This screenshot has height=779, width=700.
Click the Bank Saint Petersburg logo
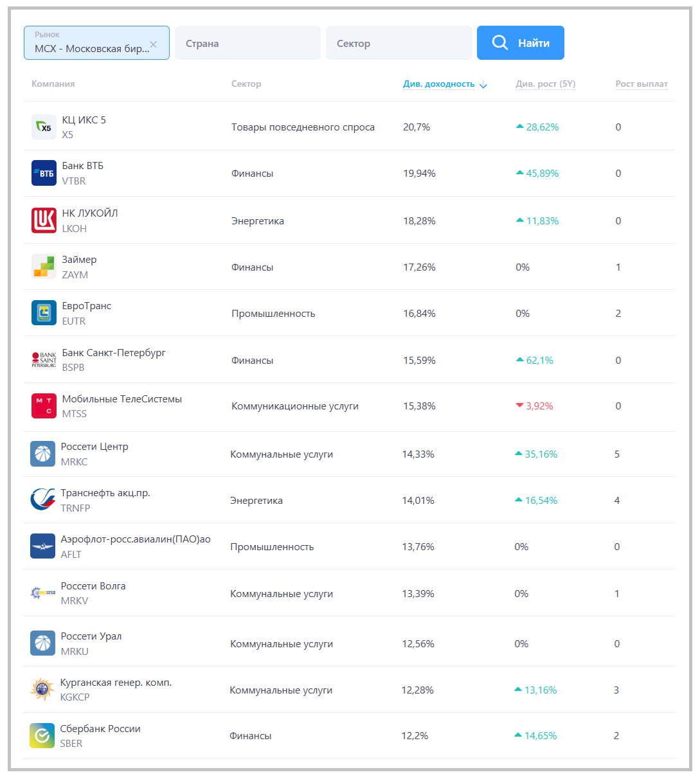point(44,360)
